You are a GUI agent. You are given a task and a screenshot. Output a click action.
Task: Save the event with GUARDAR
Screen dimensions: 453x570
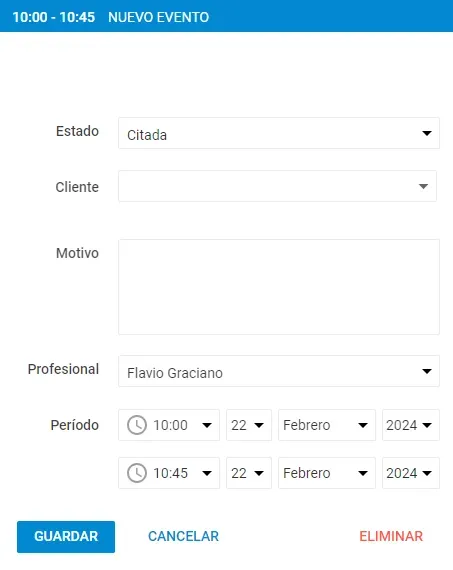66,537
